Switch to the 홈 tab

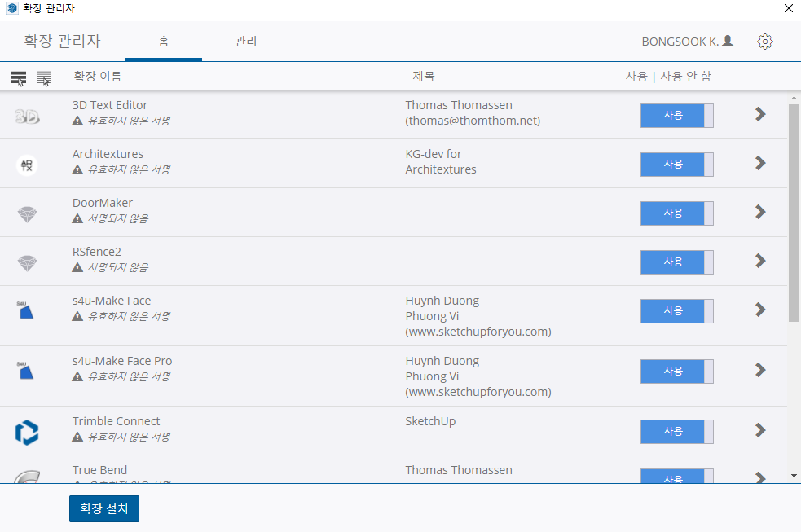tap(164, 42)
